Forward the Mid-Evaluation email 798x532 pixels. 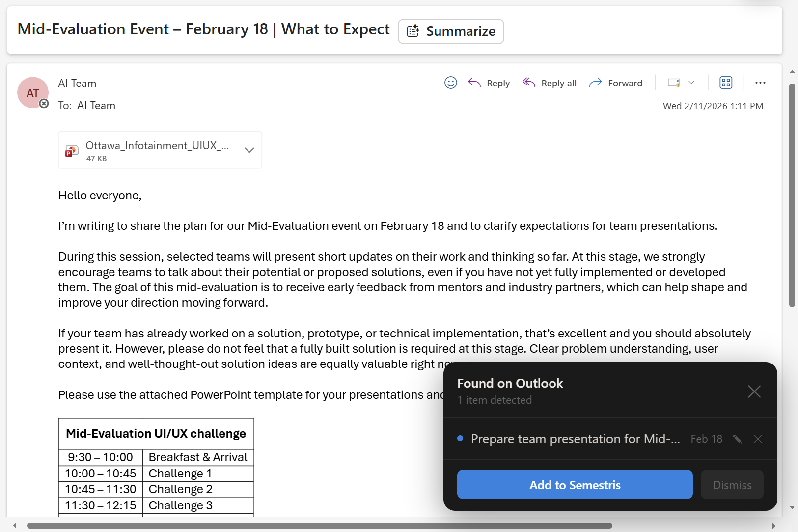pyautogui.click(x=616, y=83)
